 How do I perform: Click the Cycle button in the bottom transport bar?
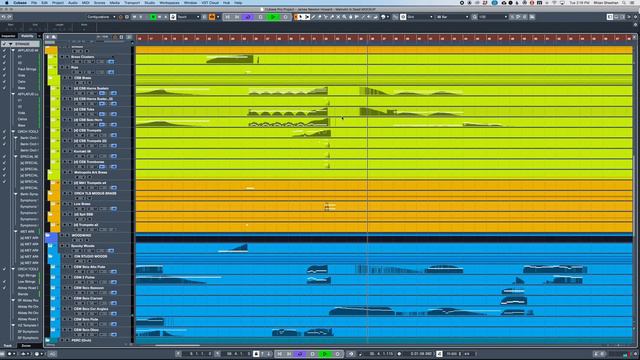point(300,354)
